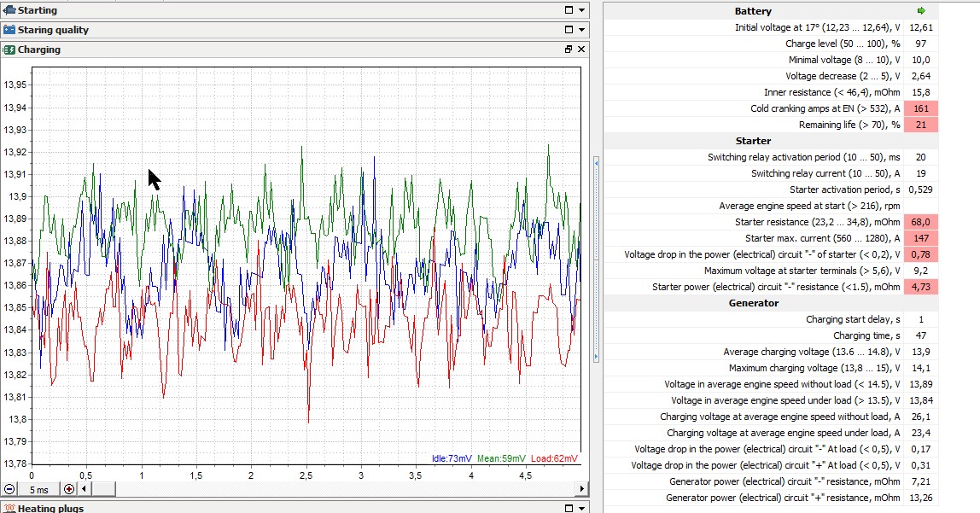Zoom in the chart time scale
Image resolution: width=980 pixels, height=513 pixels.
pyautogui.click(x=69, y=489)
